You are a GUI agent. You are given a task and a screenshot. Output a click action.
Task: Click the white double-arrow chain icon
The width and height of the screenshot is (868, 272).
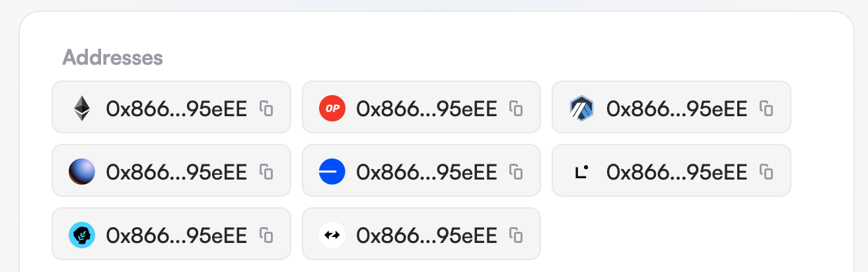click(x=332, y=235)
